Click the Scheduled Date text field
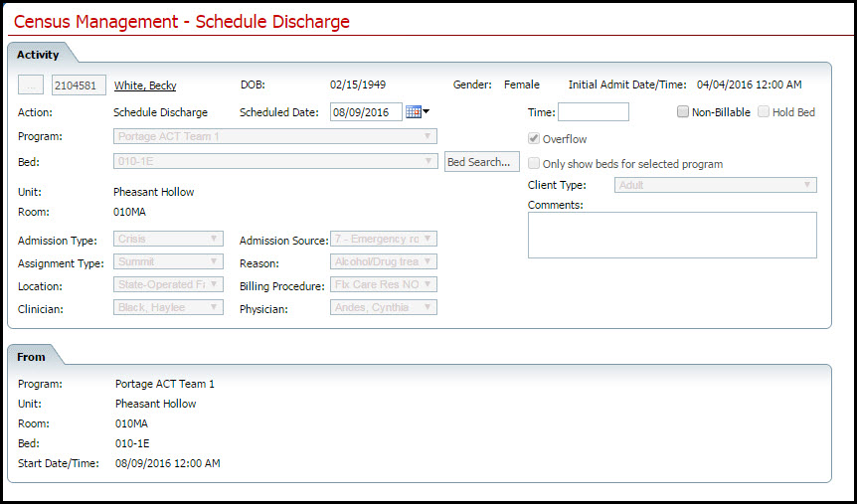The width and height of the screenshot is (857, 504). (365, 112)
